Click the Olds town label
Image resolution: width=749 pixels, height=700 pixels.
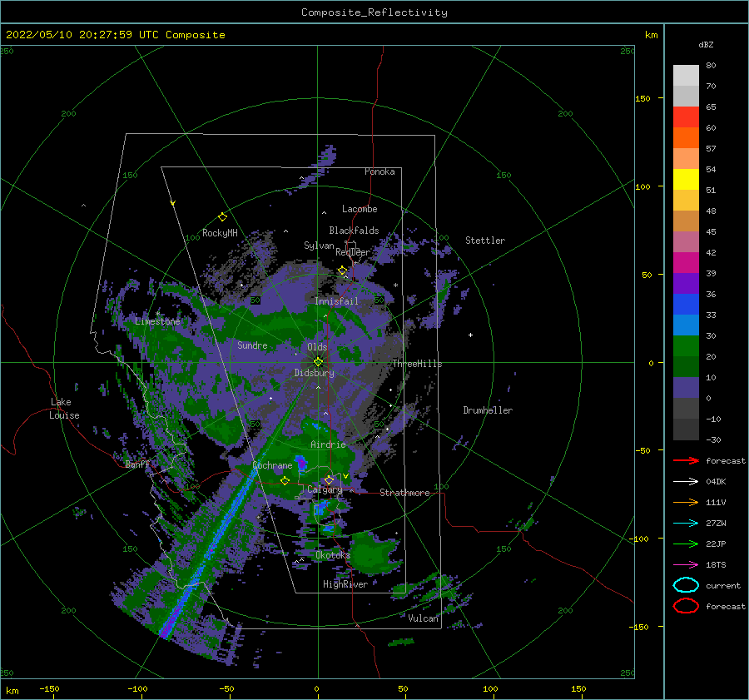(317, 347)
